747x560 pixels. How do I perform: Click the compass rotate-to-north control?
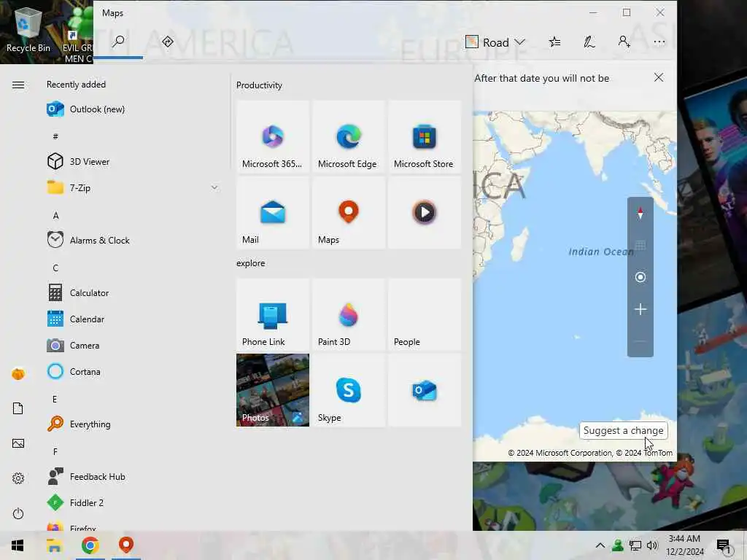click(x=640, y=214)
